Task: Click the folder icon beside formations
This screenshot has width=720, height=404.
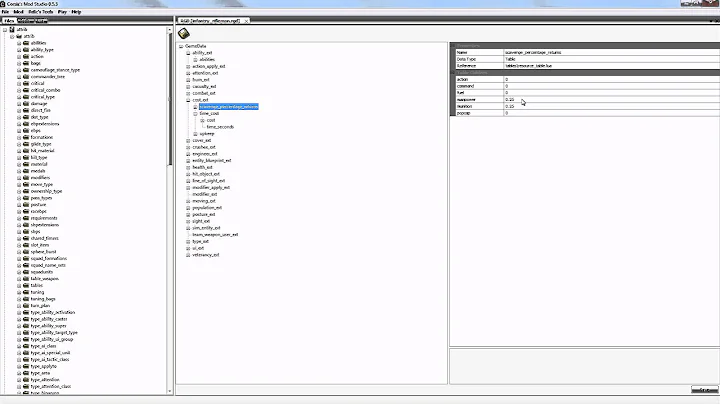Action: click(x=26, y=137)
